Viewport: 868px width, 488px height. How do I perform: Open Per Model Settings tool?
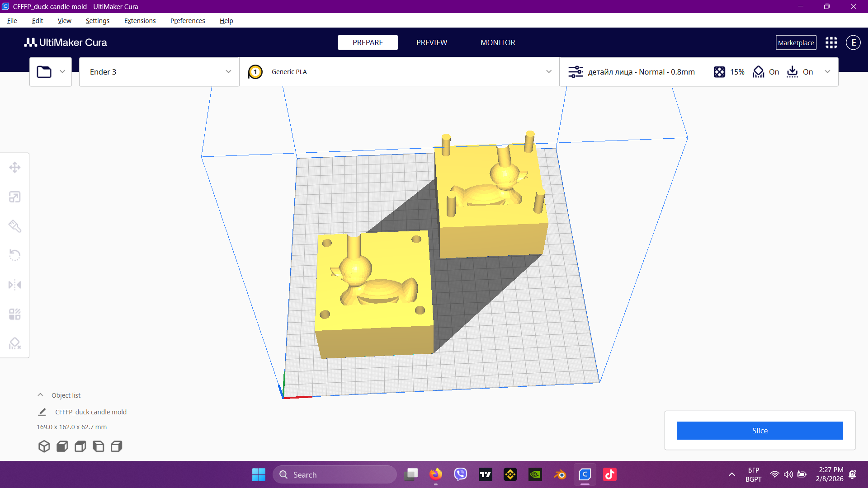pos(15,314)
